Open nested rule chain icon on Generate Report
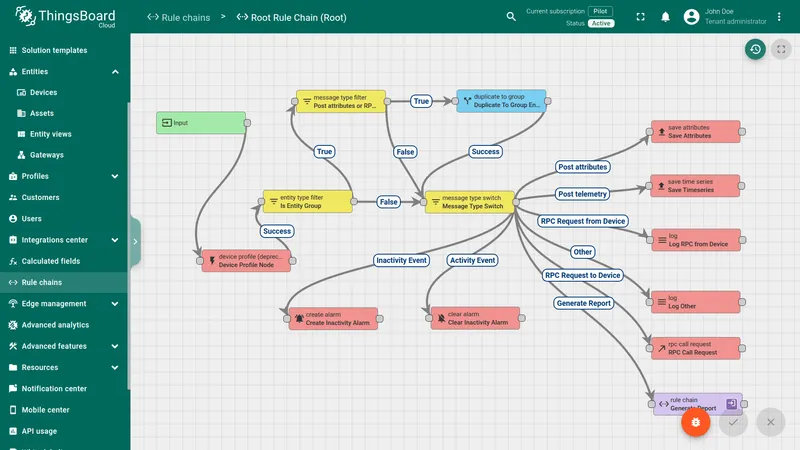Image resolution: width=800 pixels, height=450 pixels. pos(732,403)
